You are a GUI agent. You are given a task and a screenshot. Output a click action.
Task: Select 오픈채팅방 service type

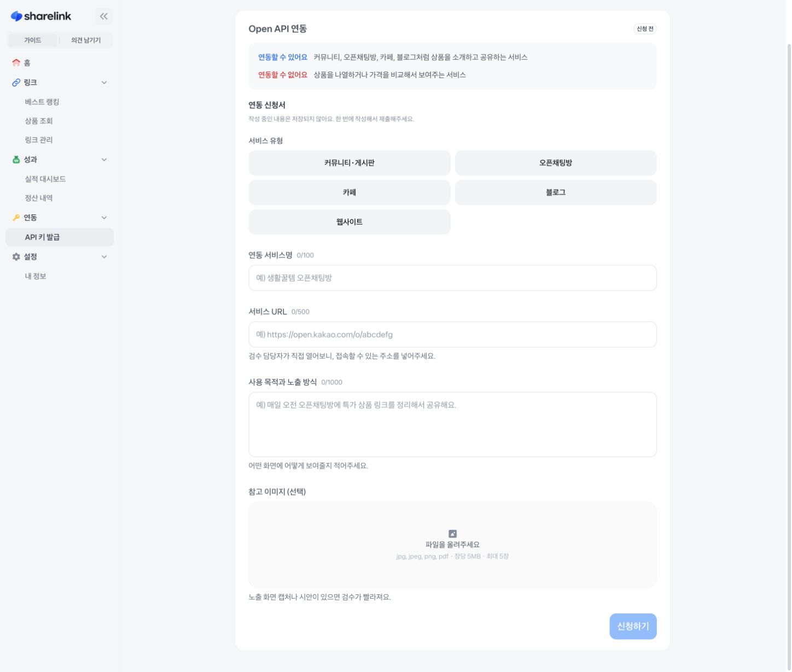(x=556, y=163)
